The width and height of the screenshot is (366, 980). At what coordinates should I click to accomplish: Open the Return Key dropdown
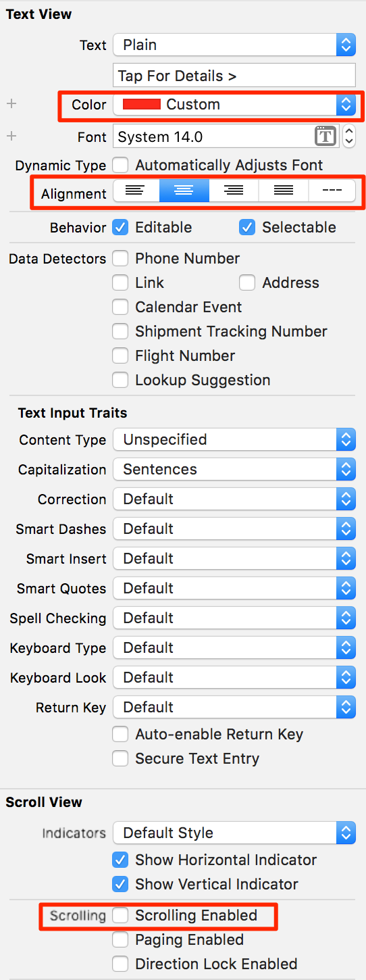[x=234, y=707]
